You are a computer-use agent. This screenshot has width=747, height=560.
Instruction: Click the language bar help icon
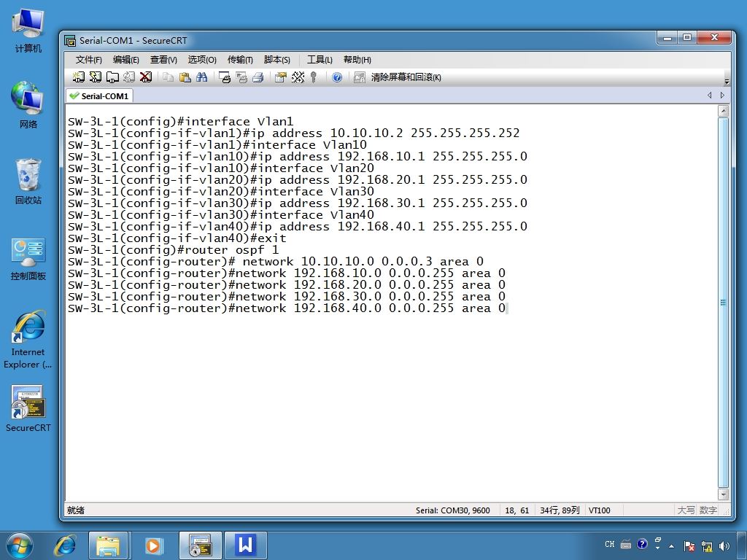point(642,544)
